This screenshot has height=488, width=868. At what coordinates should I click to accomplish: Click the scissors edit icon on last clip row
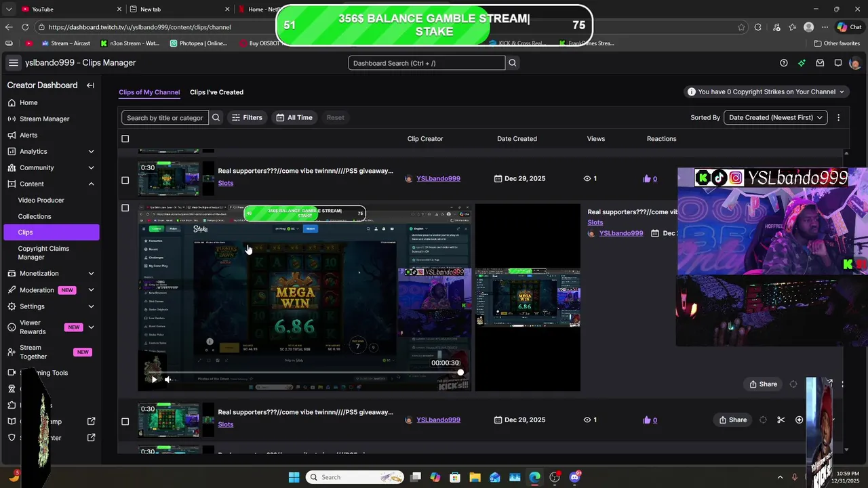click(x=781, y=420)
